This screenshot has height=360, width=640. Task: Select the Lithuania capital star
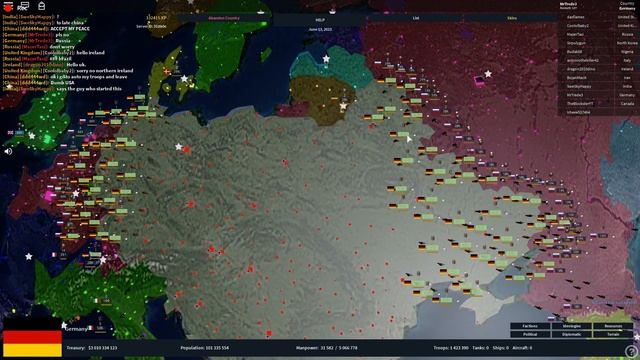pos(343,106)
